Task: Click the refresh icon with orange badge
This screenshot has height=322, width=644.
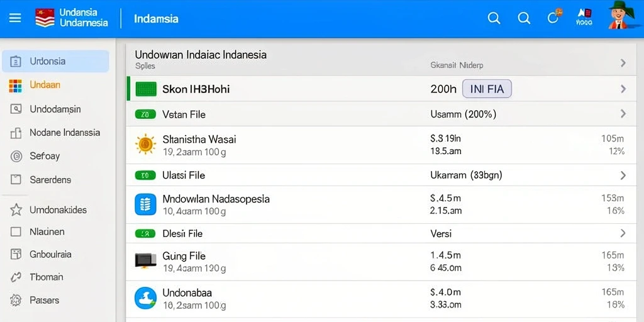Action: (554, 17)
